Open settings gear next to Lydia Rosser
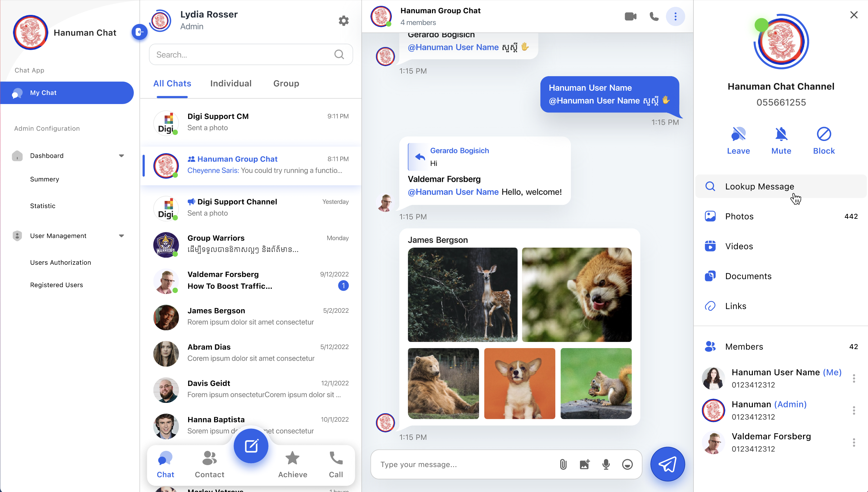The width and height of the screenshot is (868, 492). tap(344, 21)
